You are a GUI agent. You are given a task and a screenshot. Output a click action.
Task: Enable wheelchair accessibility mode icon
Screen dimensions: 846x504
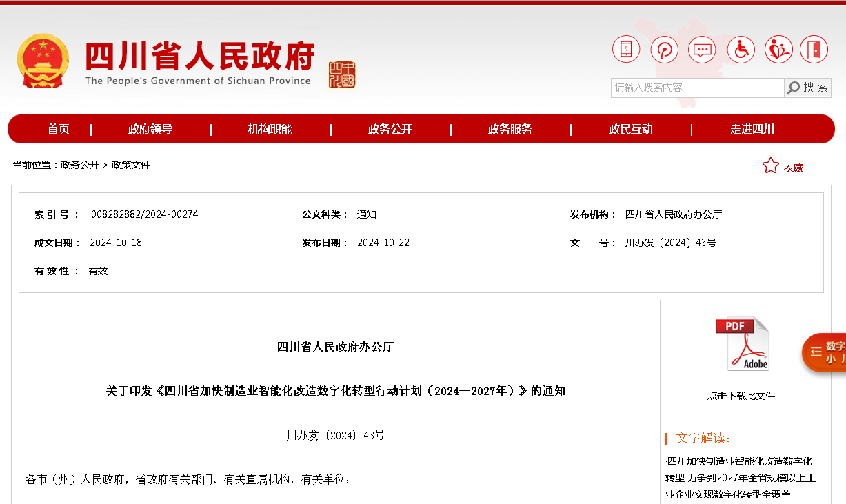click(741, 50)
